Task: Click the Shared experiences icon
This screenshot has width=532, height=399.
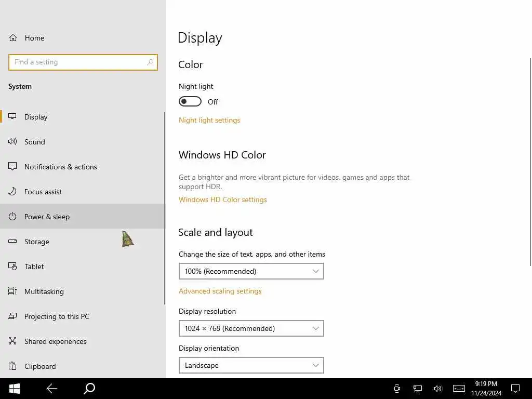Action: tap(12, 341)
